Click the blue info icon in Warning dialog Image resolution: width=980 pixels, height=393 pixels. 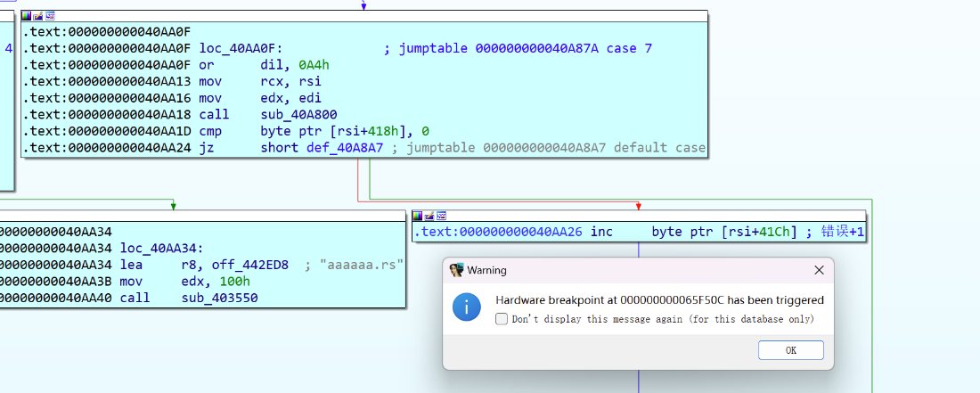coord(468,308)
